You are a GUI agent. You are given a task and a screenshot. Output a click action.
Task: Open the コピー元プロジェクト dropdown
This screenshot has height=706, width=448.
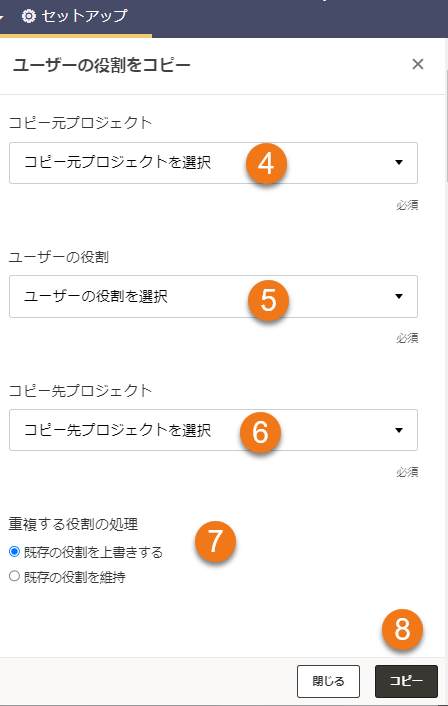pos(213,163)
